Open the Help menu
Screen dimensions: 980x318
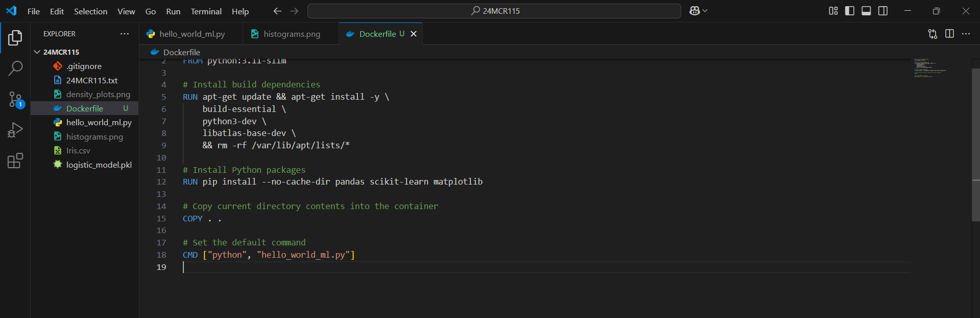[240, 11]
